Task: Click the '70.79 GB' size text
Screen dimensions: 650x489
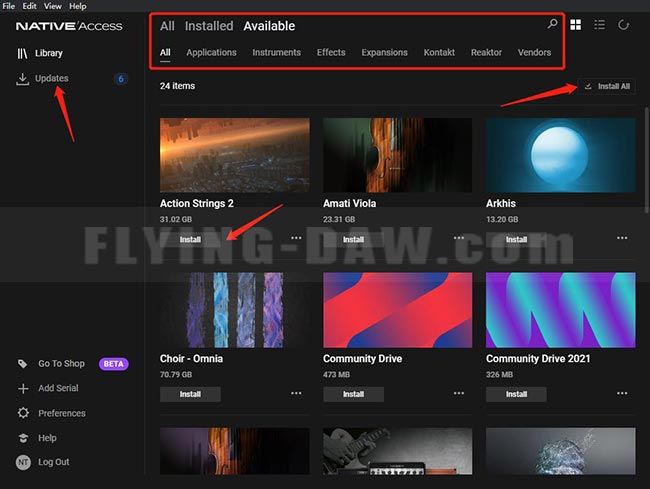Action: [176, 375]
